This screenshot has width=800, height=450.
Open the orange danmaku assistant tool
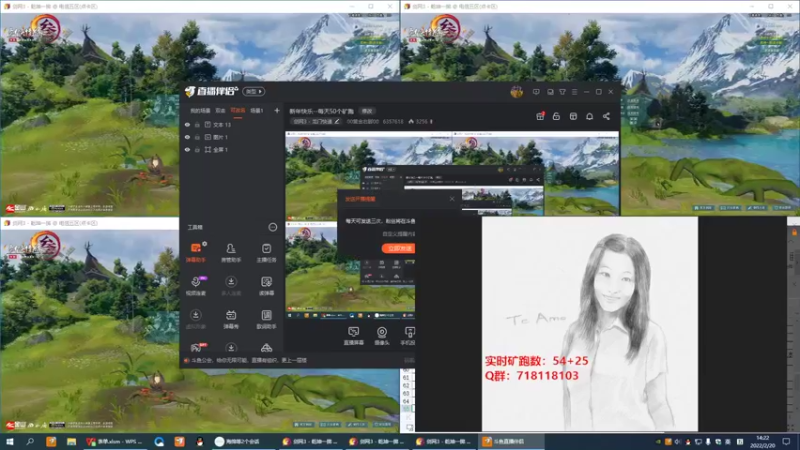tap(195, 252)
